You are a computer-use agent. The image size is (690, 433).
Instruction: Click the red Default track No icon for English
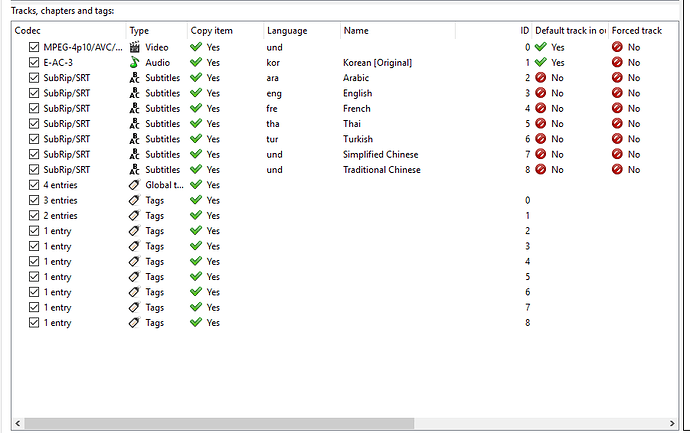coord(541,93)
